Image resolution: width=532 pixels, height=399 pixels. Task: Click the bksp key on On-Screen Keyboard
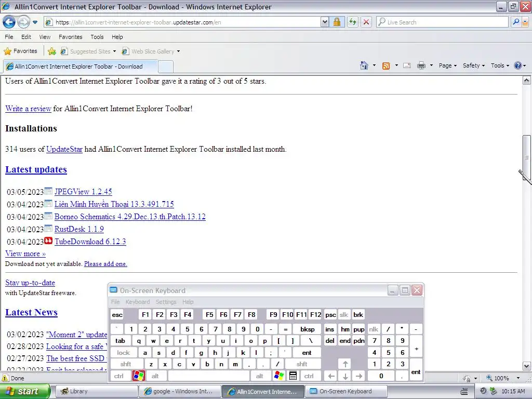pyautogui.click(x=308, y=329)
